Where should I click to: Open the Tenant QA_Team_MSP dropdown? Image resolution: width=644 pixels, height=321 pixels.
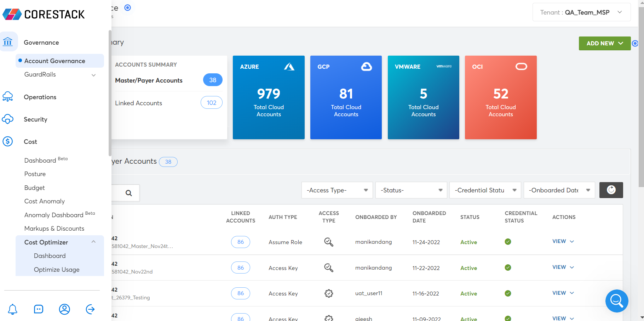coord(581,12)
